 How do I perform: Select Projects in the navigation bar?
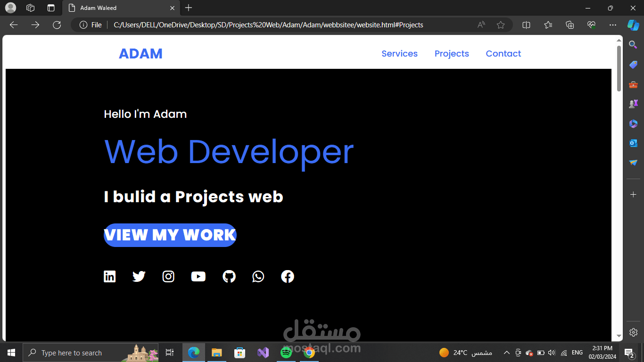452,53
